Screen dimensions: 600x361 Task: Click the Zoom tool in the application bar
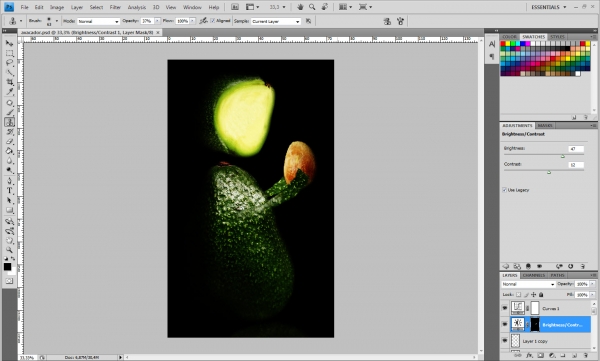coord(312,7)
